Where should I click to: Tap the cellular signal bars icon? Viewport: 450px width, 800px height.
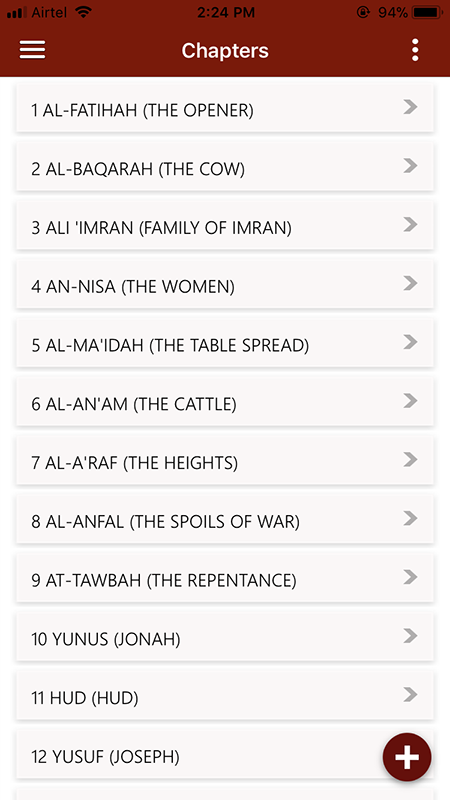click(16, 12)
